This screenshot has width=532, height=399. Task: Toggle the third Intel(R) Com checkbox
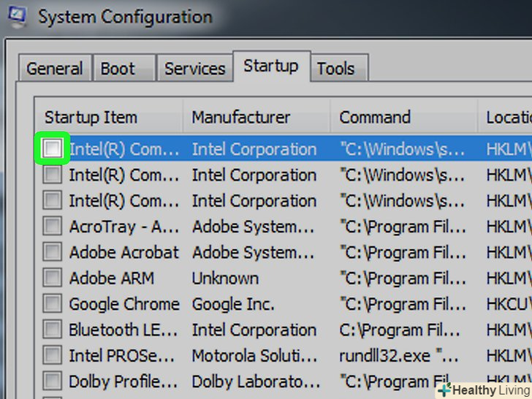[x=53, y=201]
